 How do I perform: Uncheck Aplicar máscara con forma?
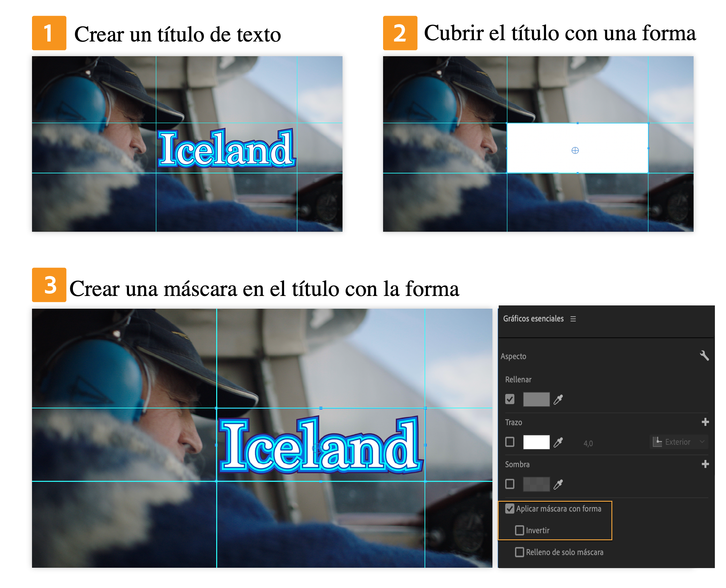pos(509,509)
